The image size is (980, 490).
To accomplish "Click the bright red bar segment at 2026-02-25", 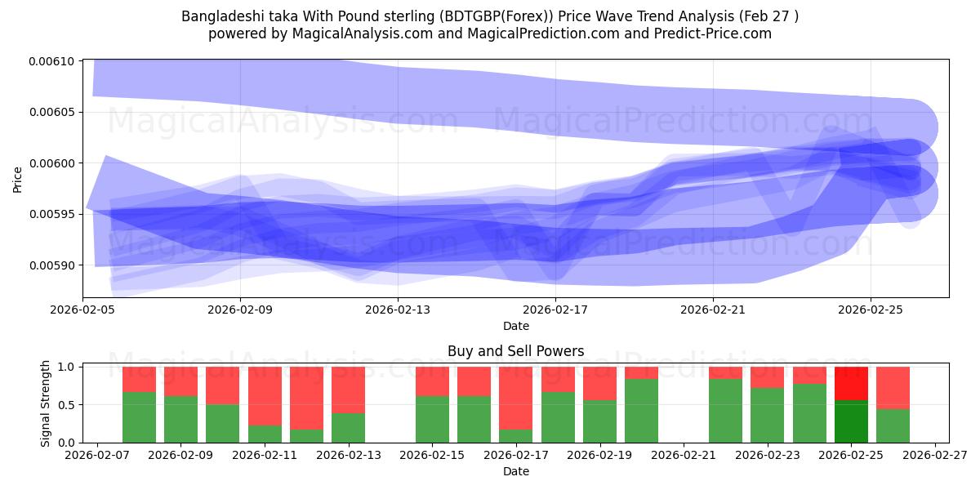I will click(x=851, y=384).
